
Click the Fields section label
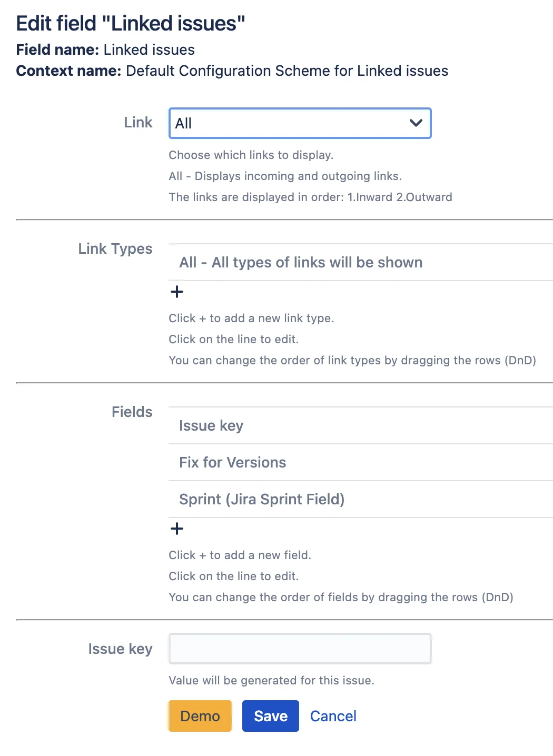[x=132, y=412]
